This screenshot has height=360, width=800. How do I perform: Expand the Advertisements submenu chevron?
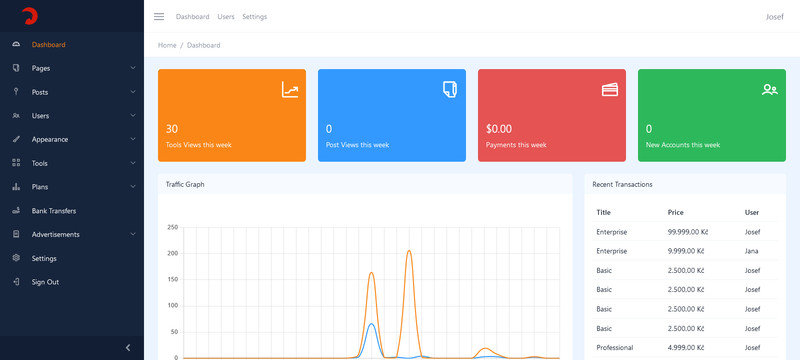(133, 234)
